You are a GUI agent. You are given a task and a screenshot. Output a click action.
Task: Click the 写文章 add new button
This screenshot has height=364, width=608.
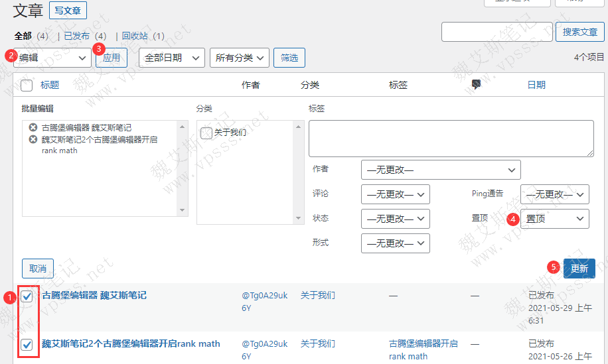point(68,11)
